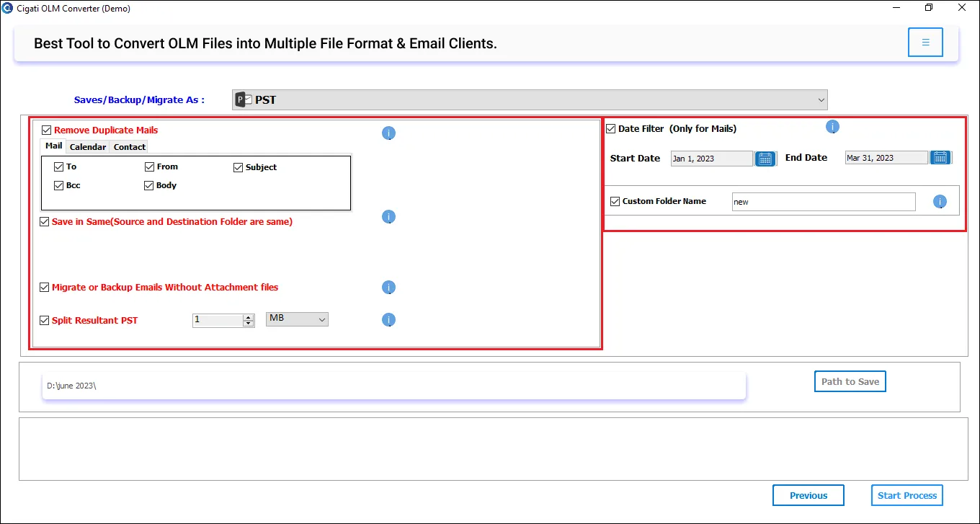Click info icon for Without Attachment files option
Viewport: 980px width, 524px height.
pyautogui.click(x=388, y=288)
